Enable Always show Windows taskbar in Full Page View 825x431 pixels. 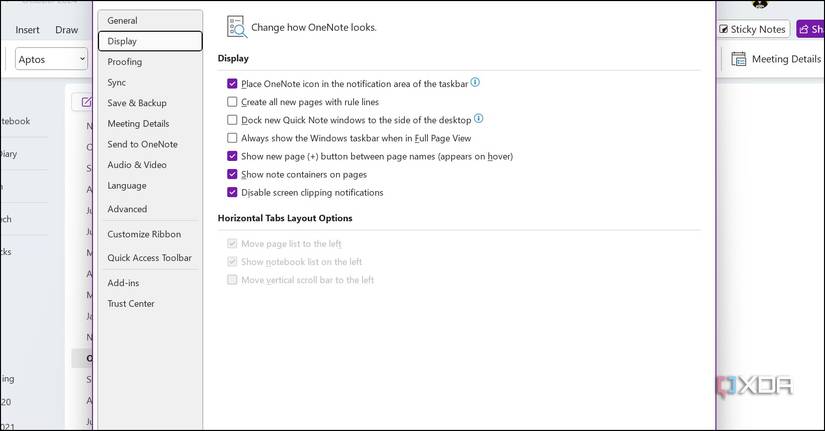click(x=232, y=138)
